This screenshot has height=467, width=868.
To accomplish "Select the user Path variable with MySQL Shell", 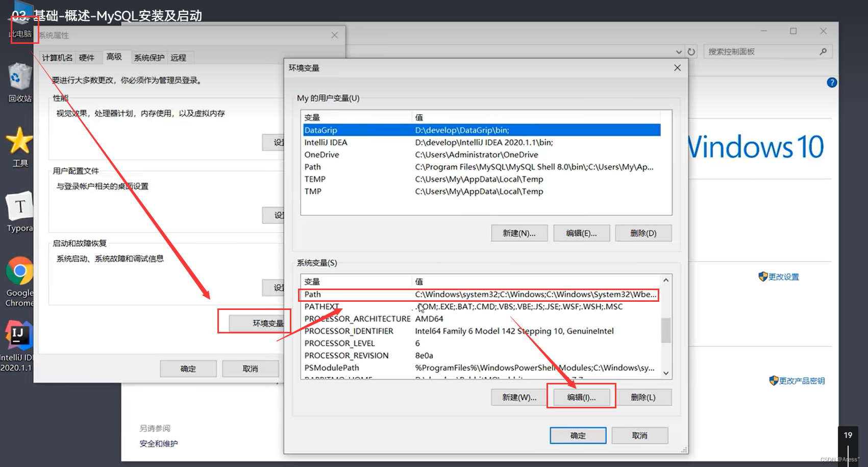I will pyautogui.click(x=482, y=167).
